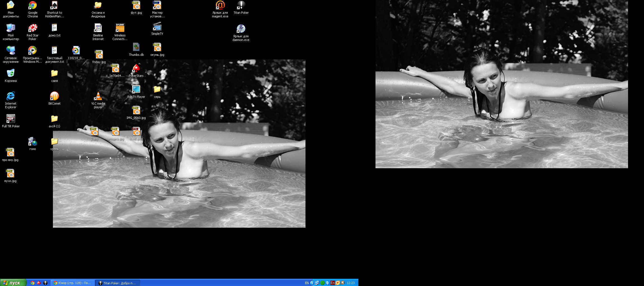Select the Beeline Internet shortcut
This screenshot has width=644, height=286.
98,28
